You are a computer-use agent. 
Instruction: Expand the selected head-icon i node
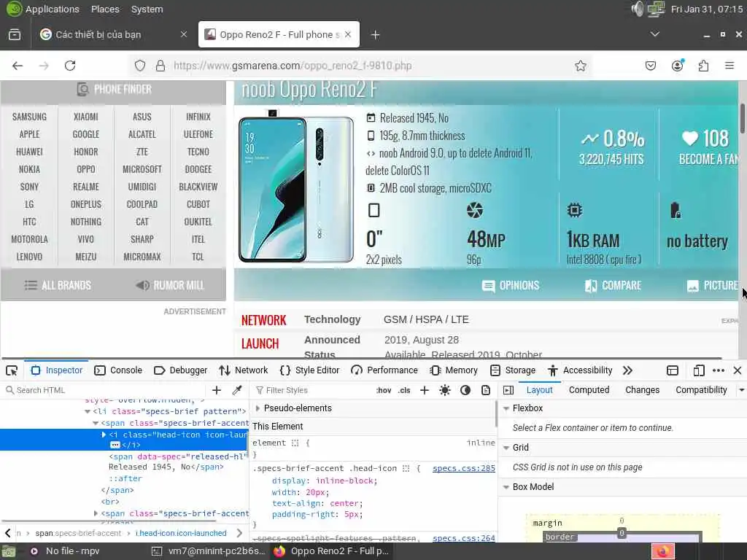click(x=104, y=435)
